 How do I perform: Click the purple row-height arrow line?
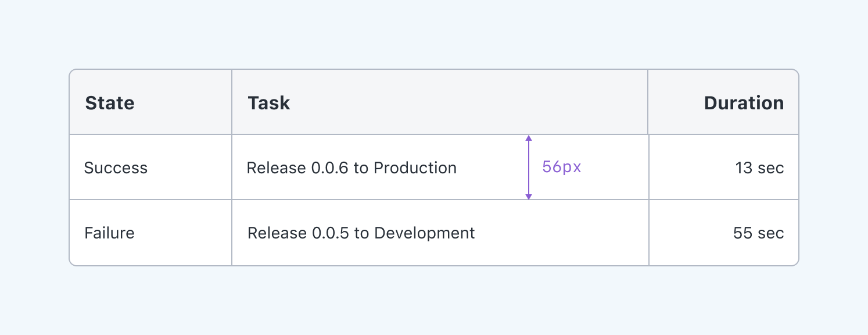pos(529,167)
